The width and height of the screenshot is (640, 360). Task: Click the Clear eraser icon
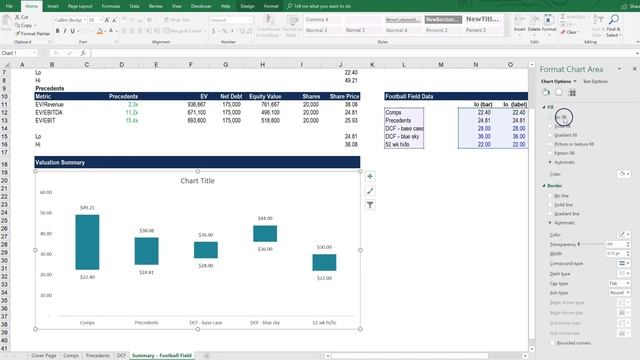click(564, 32)
